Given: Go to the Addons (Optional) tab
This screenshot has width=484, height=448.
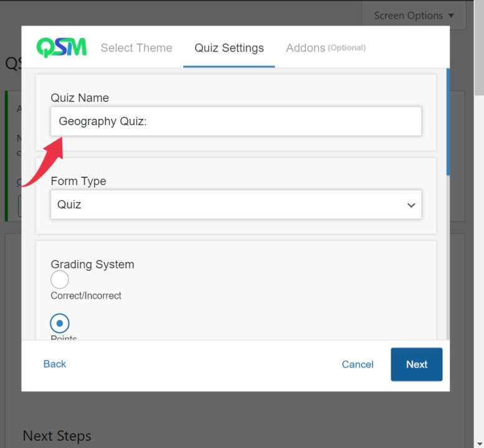Looking at the screenshot, I should [325, 48].
